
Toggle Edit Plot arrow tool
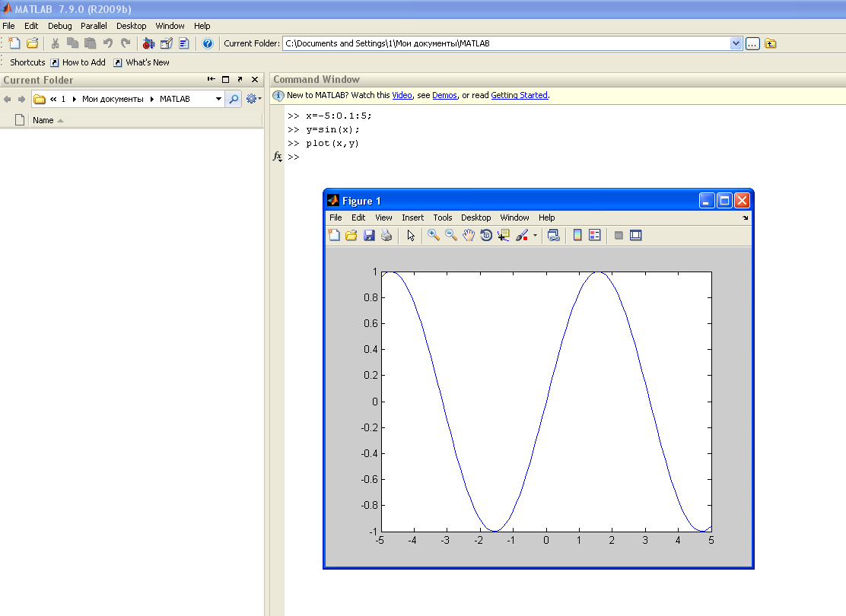point(411,235)
